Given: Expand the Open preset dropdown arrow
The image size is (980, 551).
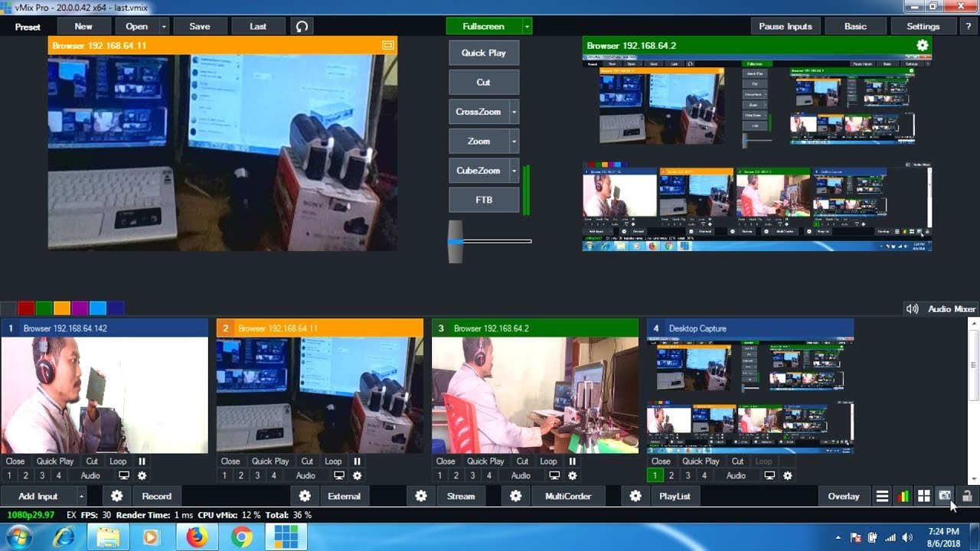Looking at the screenshot, I should [x=164, y=26].
